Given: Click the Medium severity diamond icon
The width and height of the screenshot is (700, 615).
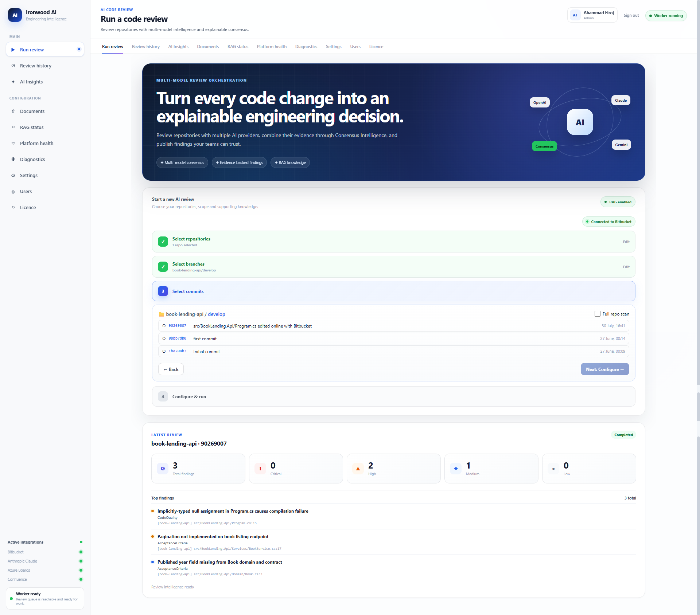Looking at the screenshot, I should [456, 469].
